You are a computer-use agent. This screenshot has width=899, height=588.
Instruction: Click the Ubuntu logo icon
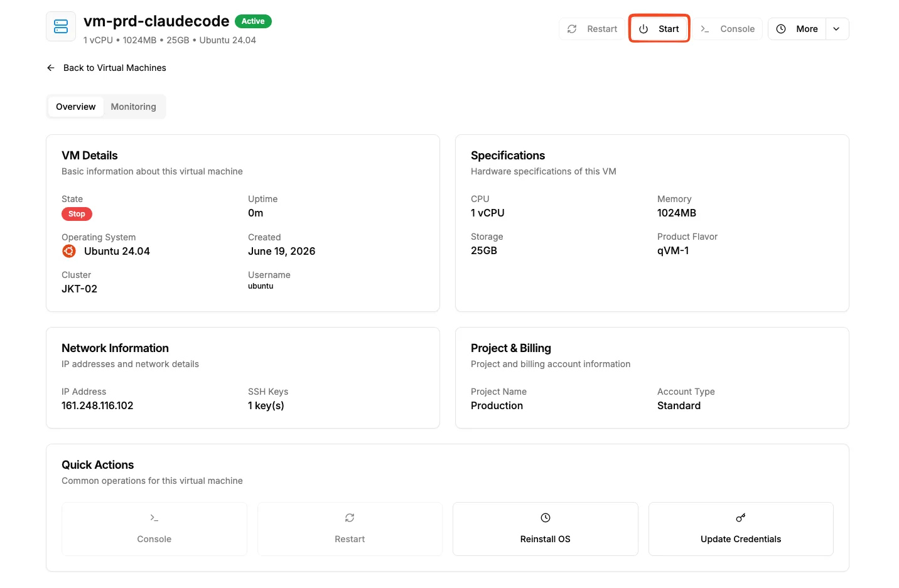tap(69, 251)
